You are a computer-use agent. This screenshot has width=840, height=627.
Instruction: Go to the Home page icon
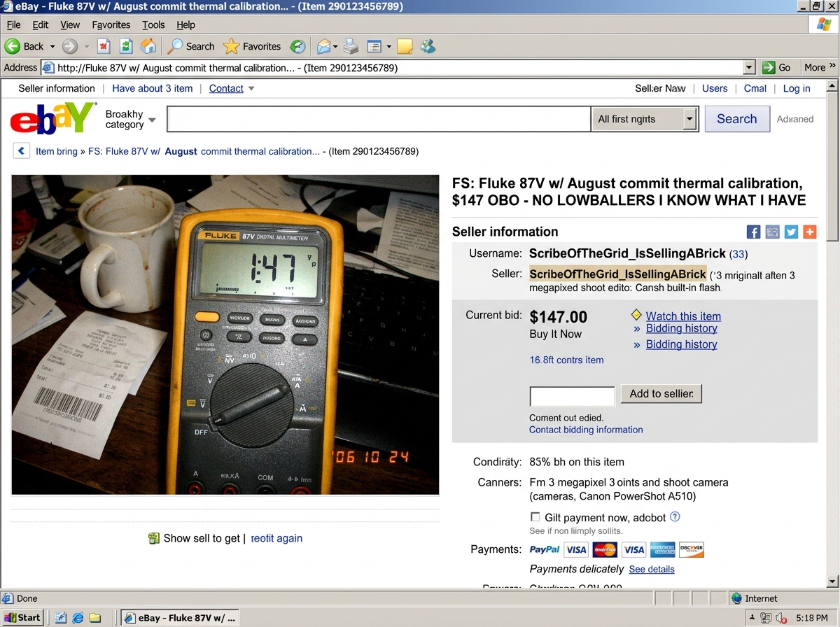pyautogui.click(x=148, y=46)
